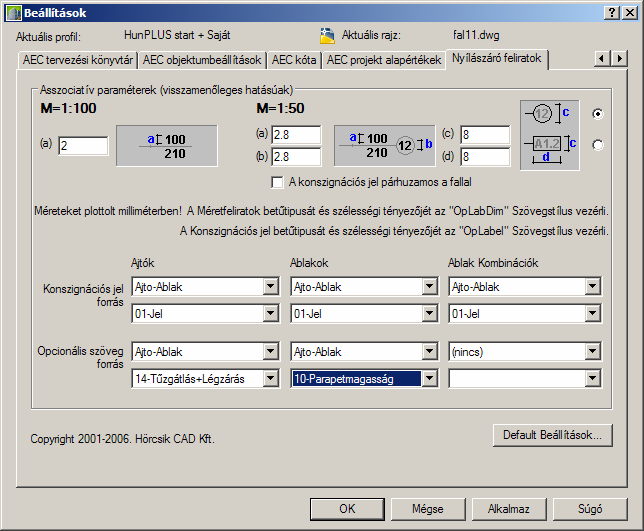644x531 pixels.
Task: Enable 'A konszignációs jel párhuzamos a fallal' checkbox
Action: (x=277, y=182)
